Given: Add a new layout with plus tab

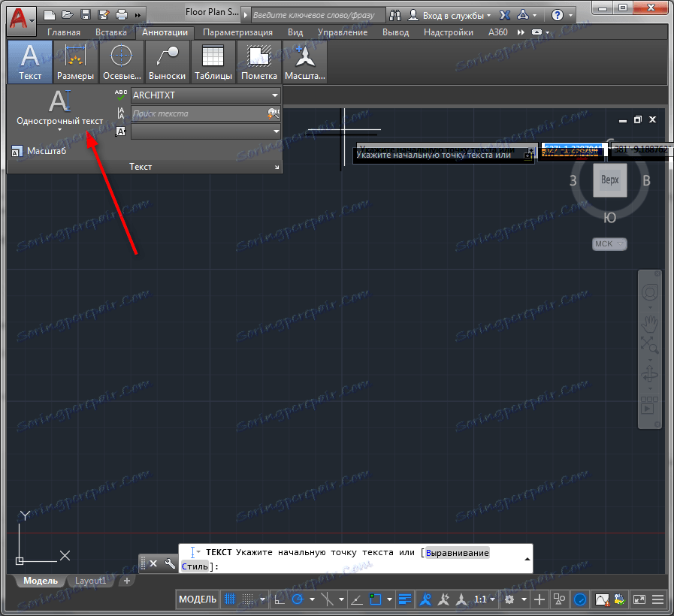Looking at the screenshot, I should coord(127,581).
